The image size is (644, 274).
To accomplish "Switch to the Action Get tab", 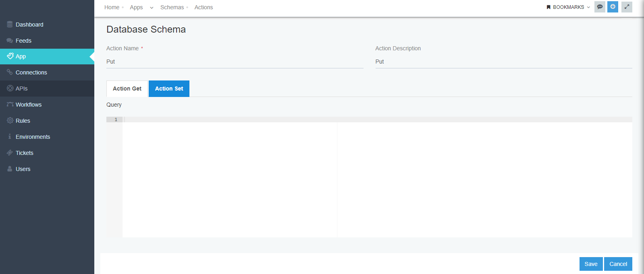I will coord(127,89).
